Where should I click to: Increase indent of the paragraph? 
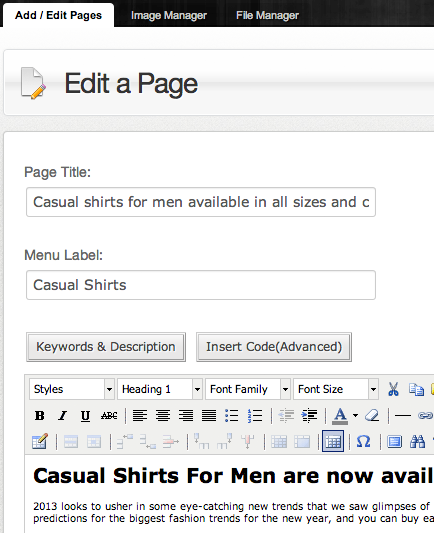click(309, 415)
